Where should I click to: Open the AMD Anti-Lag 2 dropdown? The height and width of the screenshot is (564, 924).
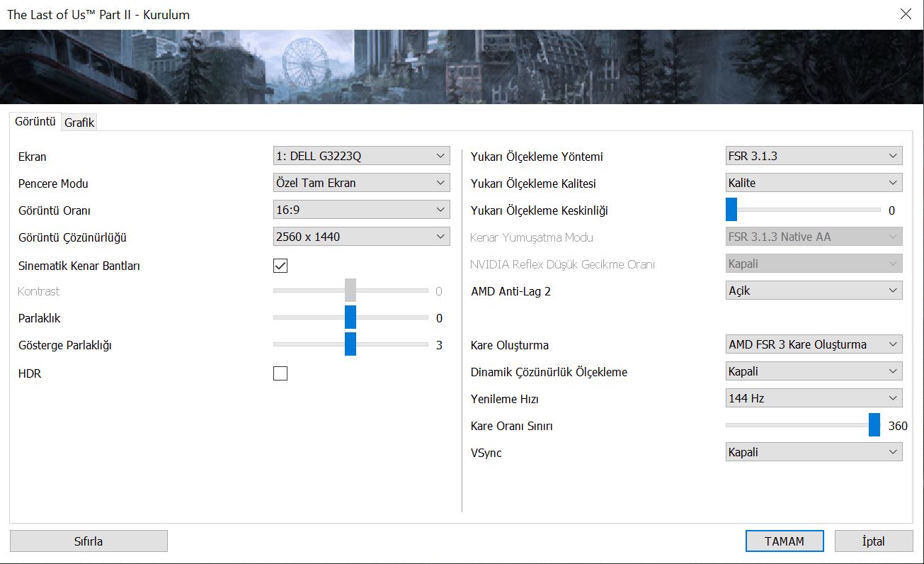(814, 291)
